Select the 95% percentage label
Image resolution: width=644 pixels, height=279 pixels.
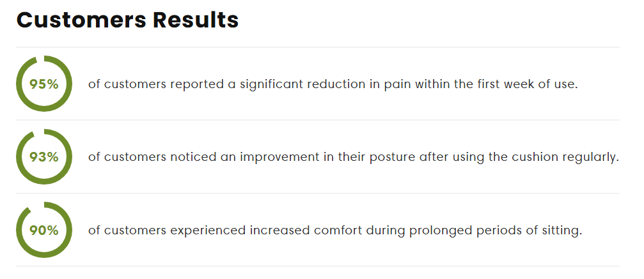click(x=44, y=84)
